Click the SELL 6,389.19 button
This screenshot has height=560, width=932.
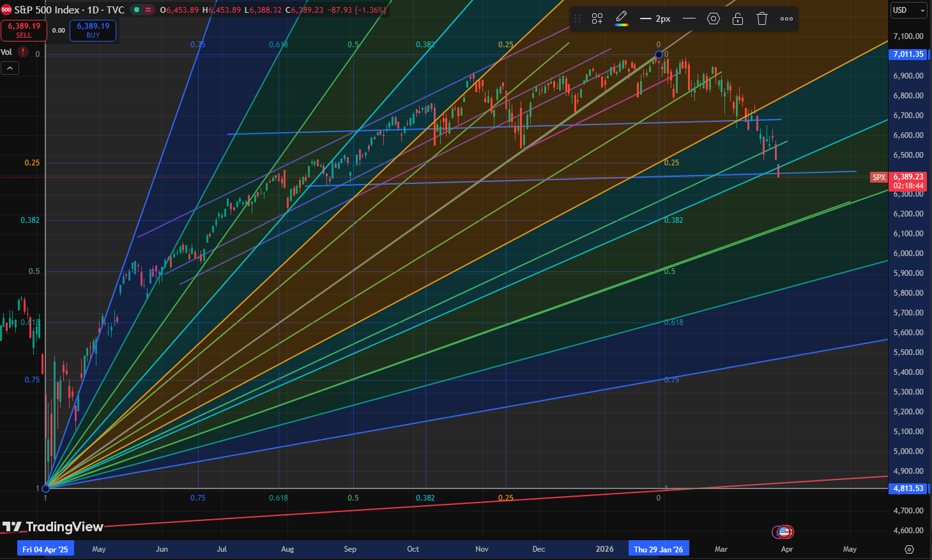click(24, 30)
